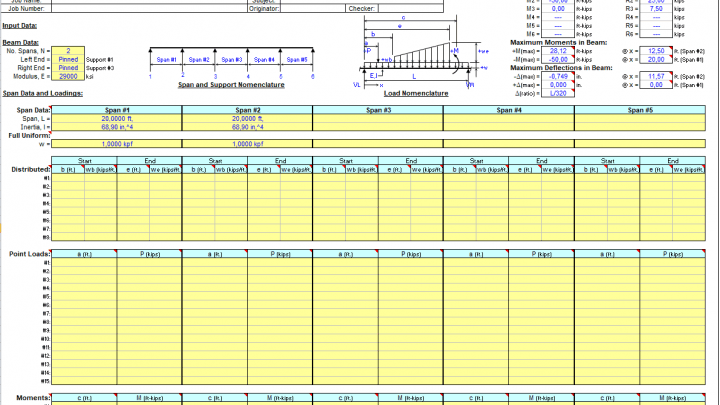Select the Right End cell set to Pinned

[x=68, y=68]
